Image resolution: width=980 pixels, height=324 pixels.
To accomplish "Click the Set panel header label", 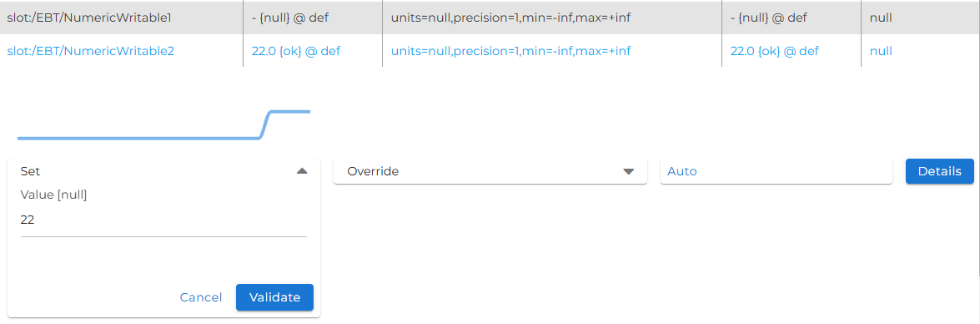I will click(31, 170).
